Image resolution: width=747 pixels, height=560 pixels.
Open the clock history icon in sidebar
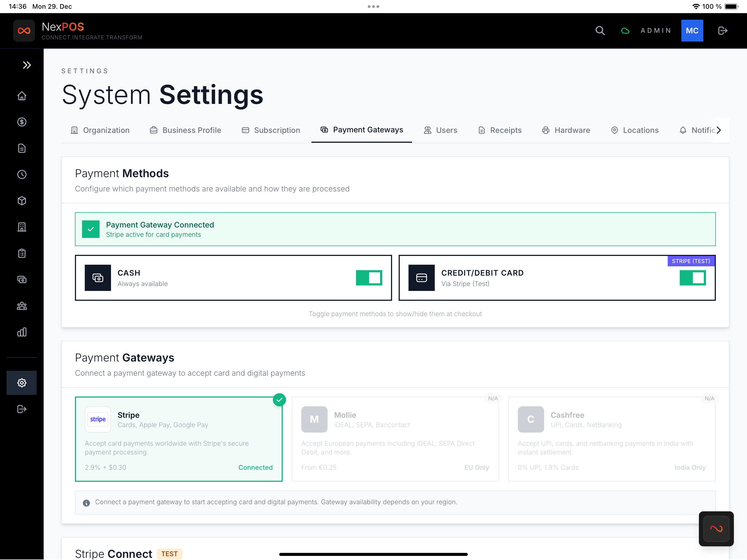[x=22, y=175]
